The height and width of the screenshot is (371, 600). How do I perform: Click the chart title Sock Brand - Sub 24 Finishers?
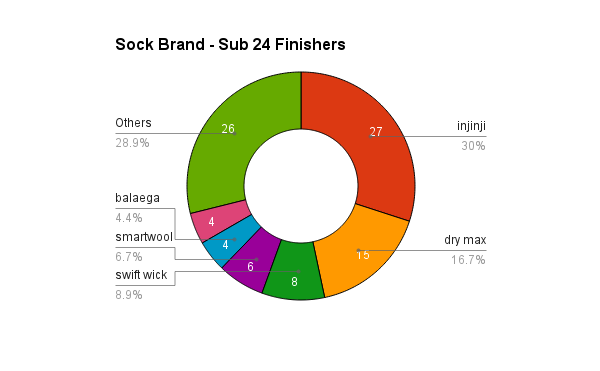pos(230,44)
